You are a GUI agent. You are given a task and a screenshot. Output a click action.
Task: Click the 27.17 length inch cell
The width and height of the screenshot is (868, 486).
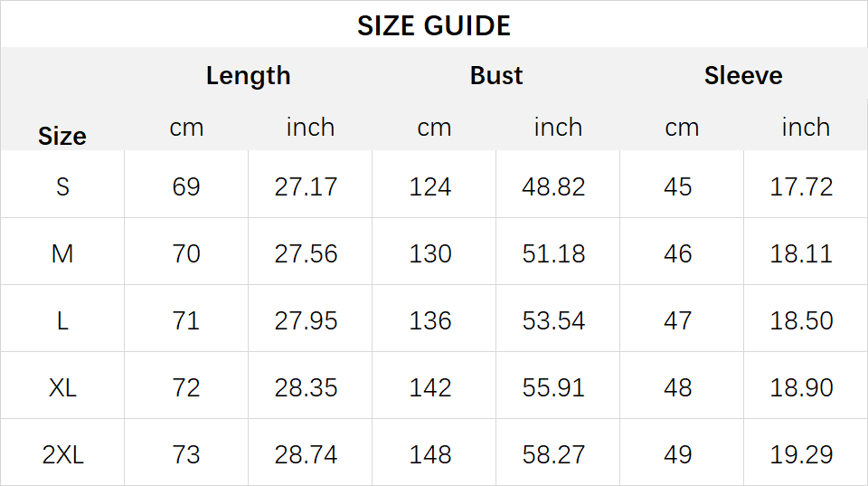306,186
